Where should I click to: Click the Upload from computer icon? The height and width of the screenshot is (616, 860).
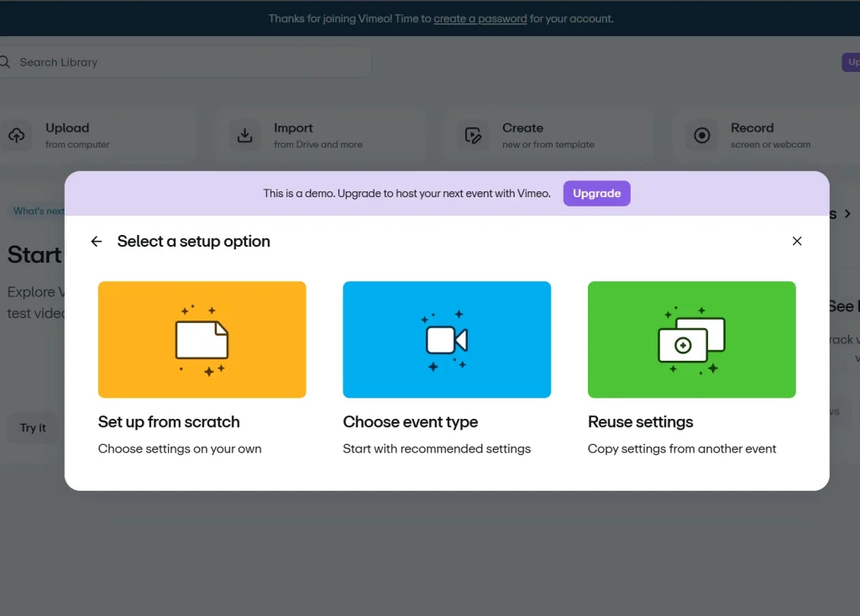(17, 135)
